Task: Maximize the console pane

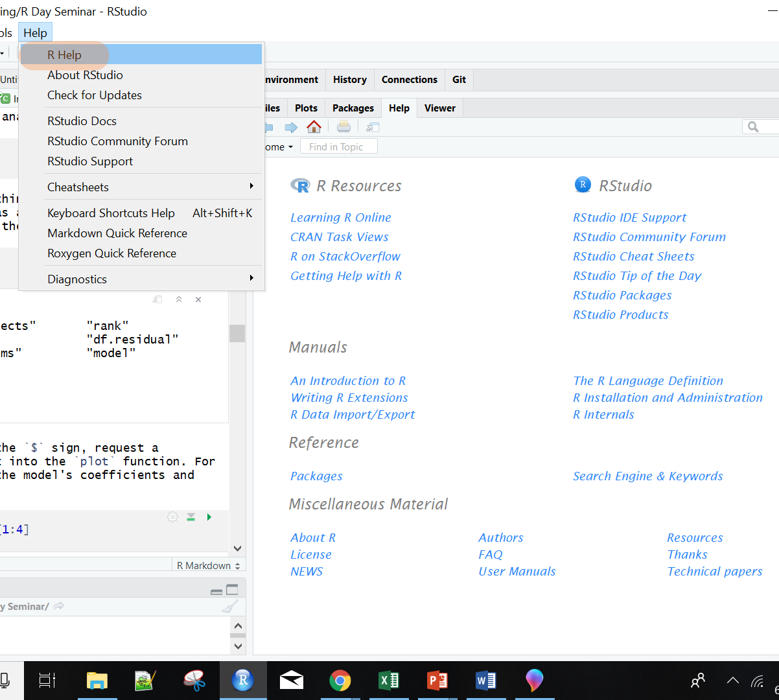Action: [x=232, y=590]
